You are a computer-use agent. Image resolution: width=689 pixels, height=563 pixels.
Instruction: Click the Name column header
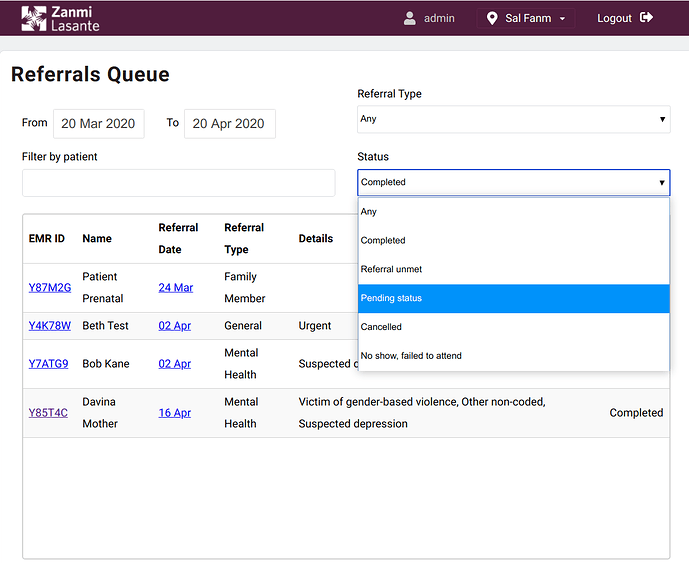click(97, 239)
